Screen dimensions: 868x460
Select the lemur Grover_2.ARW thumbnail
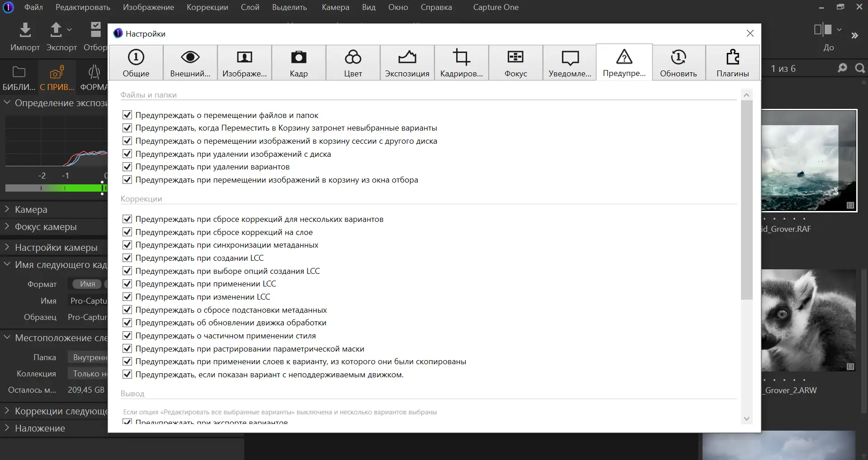pyautogui.click(x=808, y=320)
